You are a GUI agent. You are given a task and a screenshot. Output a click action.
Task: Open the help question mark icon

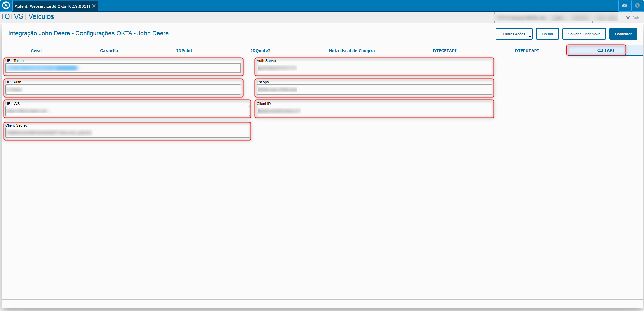(637, 5)
